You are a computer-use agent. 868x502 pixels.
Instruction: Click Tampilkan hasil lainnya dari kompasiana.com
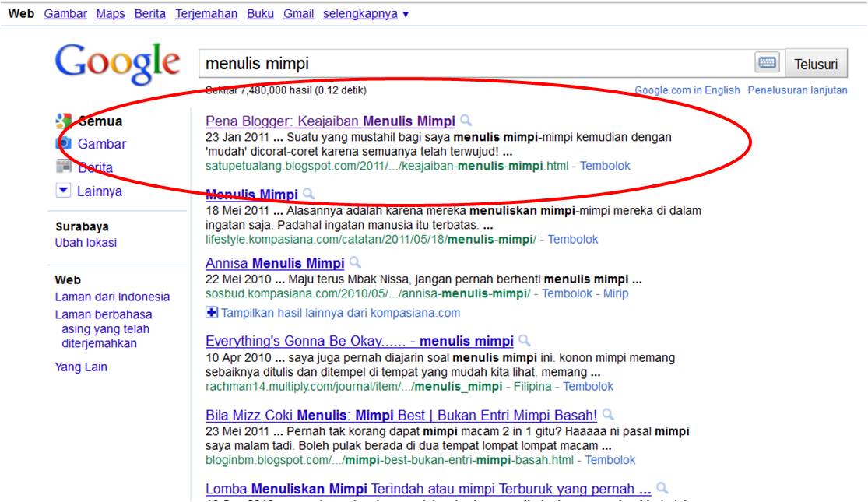pyautogui.click(x=340, y=313)
